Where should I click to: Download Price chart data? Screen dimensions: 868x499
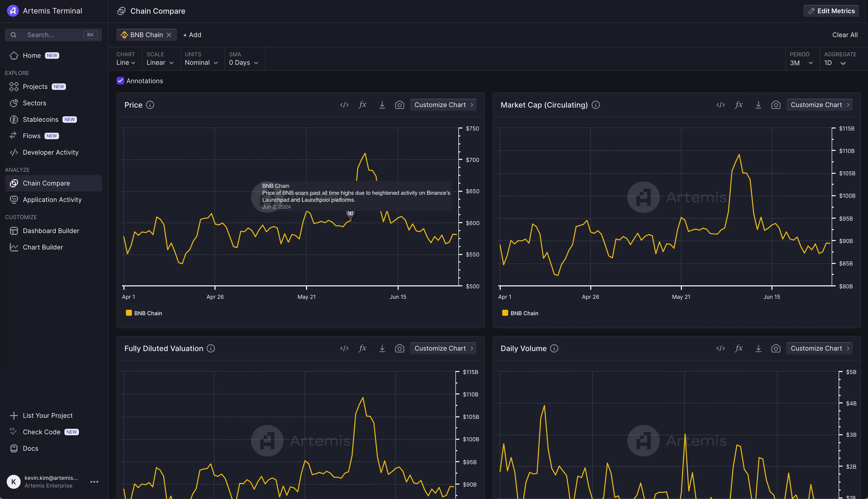382,105
